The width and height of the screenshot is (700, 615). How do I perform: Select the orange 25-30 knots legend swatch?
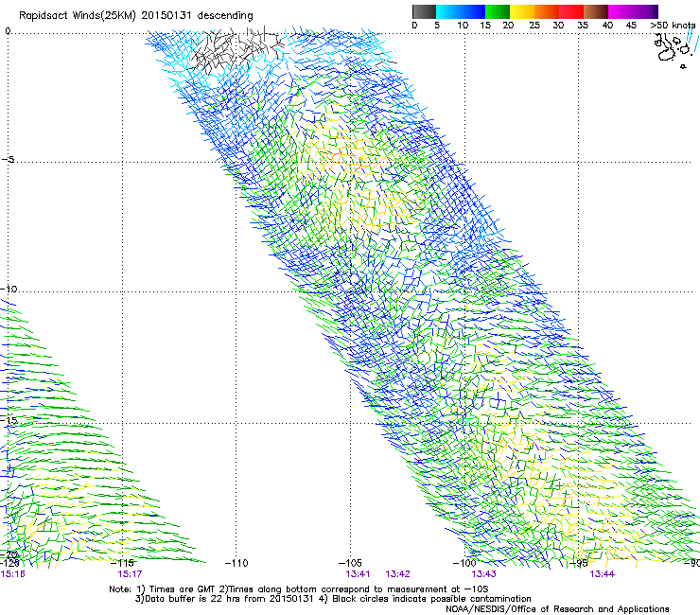[x=547, y=11]
